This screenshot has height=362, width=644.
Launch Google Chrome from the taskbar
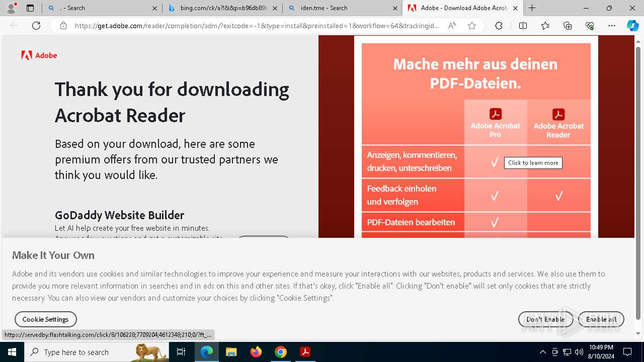click(281, 352)
